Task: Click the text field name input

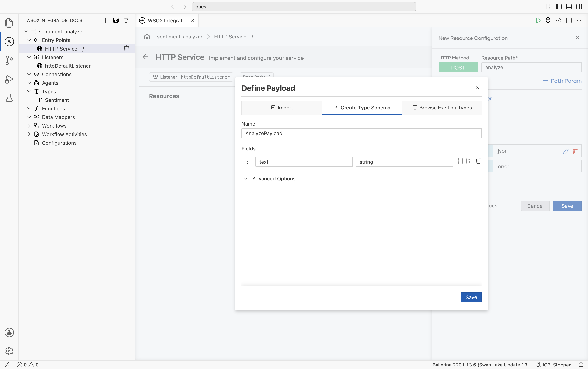Action: 304,162
